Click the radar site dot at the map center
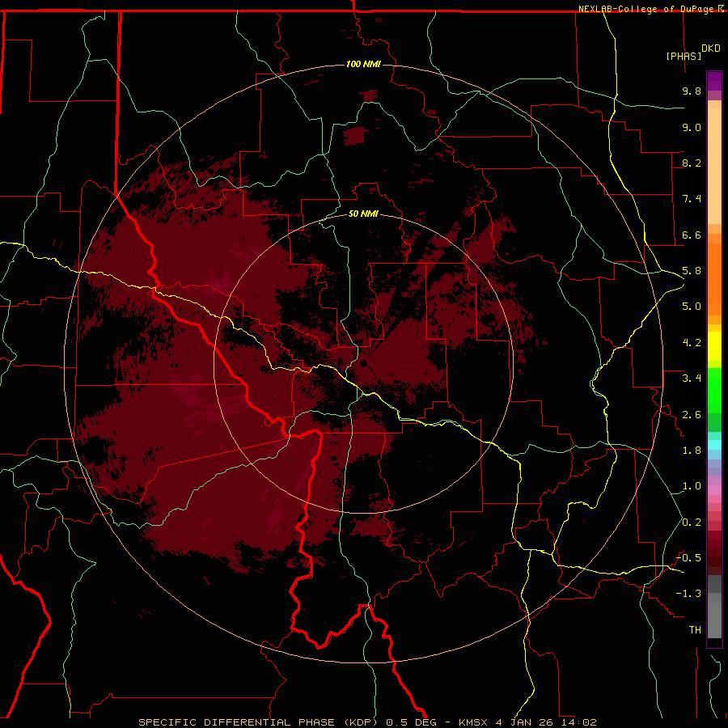The image size is (728, 728). tap(364, 363)
